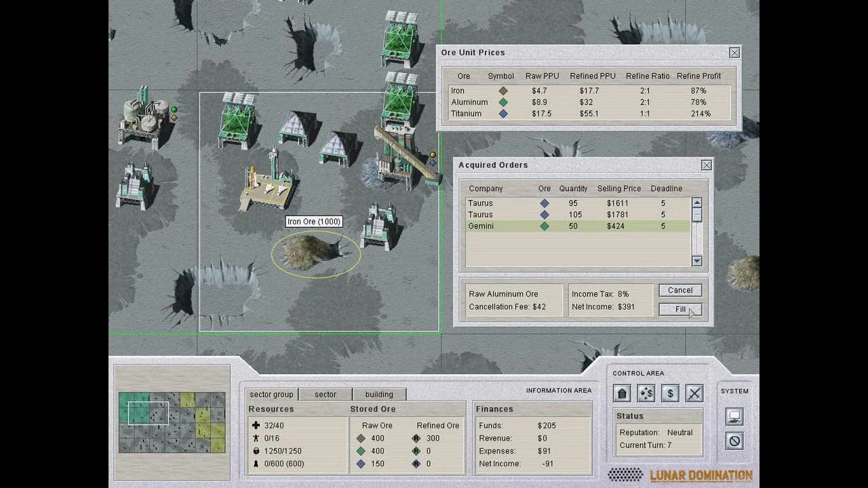Click the Acquired Orders scrollbar thumb
868x488 pixels.
pyautogui.click(x=696, y=215)
